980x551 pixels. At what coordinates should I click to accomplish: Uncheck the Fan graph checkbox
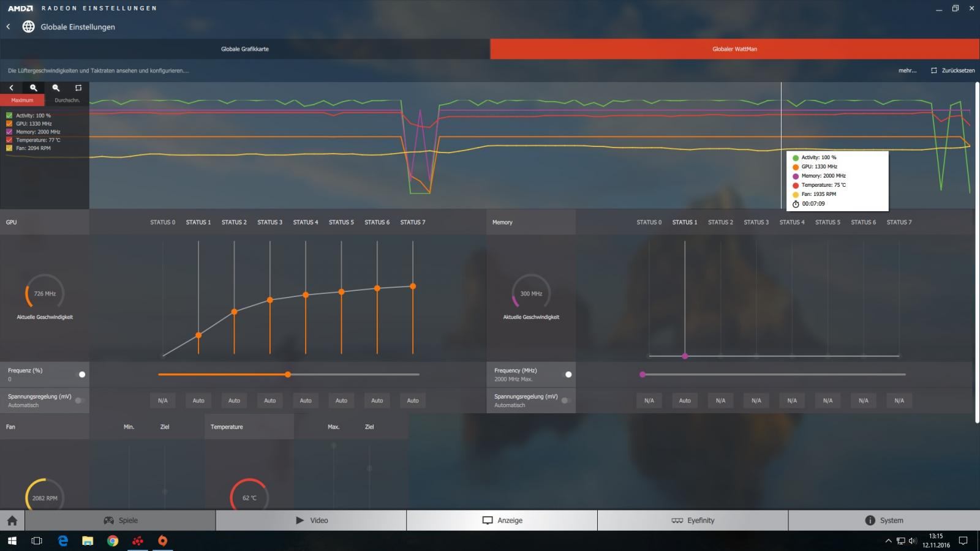[9, 148]
